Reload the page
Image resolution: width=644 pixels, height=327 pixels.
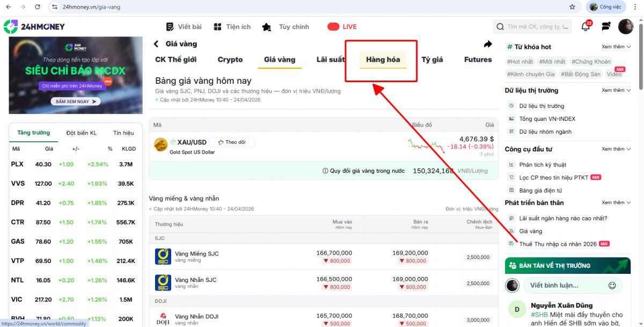37,7
